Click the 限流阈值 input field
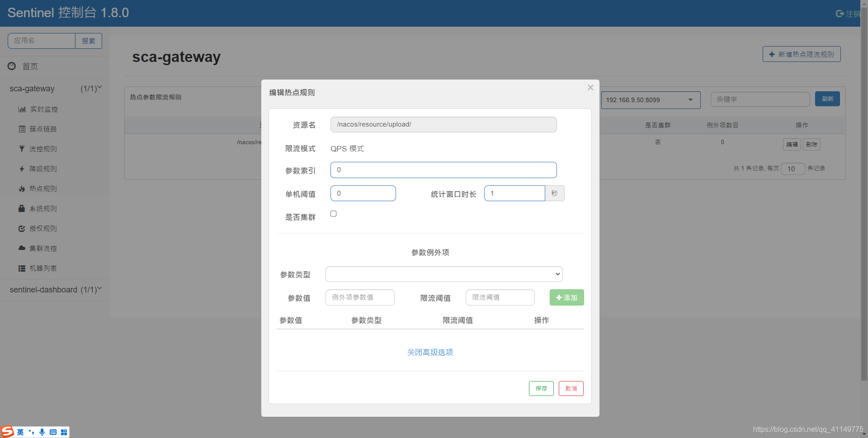Viewport: 868px width, 438px height. coord(500,297)
